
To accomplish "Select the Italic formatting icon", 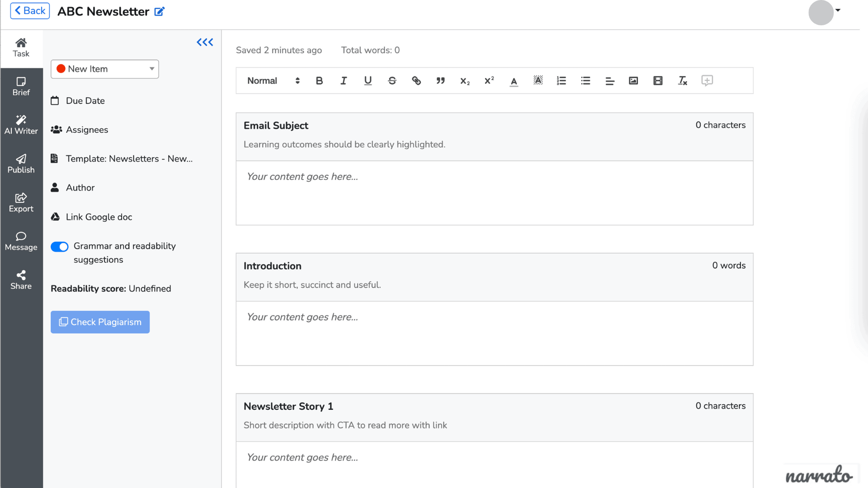I will coord(344,80).
